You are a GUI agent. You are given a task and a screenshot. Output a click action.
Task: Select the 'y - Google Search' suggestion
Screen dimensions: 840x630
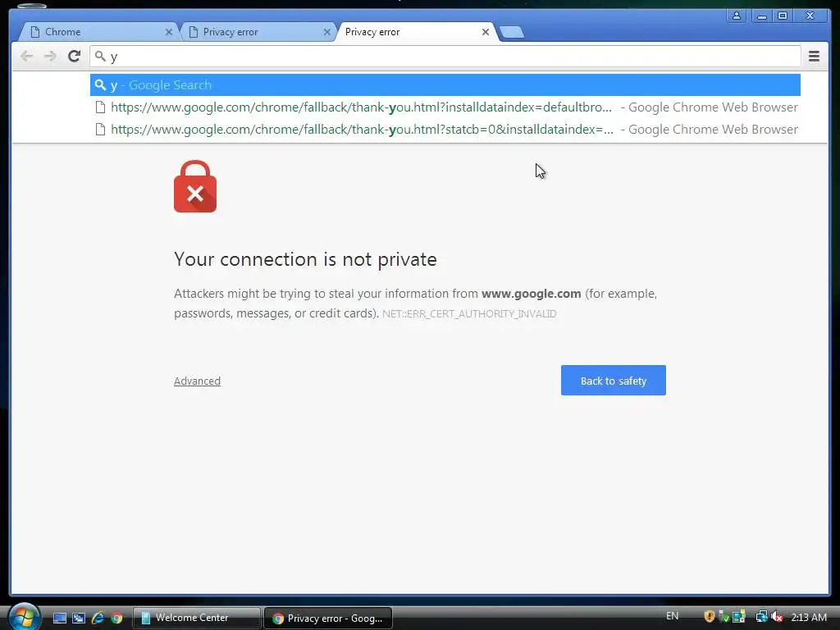445,85
